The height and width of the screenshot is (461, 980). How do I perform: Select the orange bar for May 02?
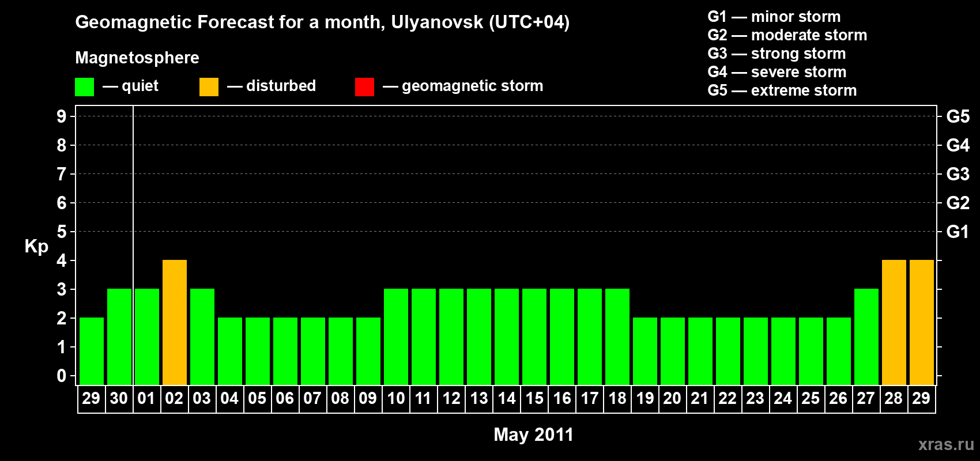point(175,323)
